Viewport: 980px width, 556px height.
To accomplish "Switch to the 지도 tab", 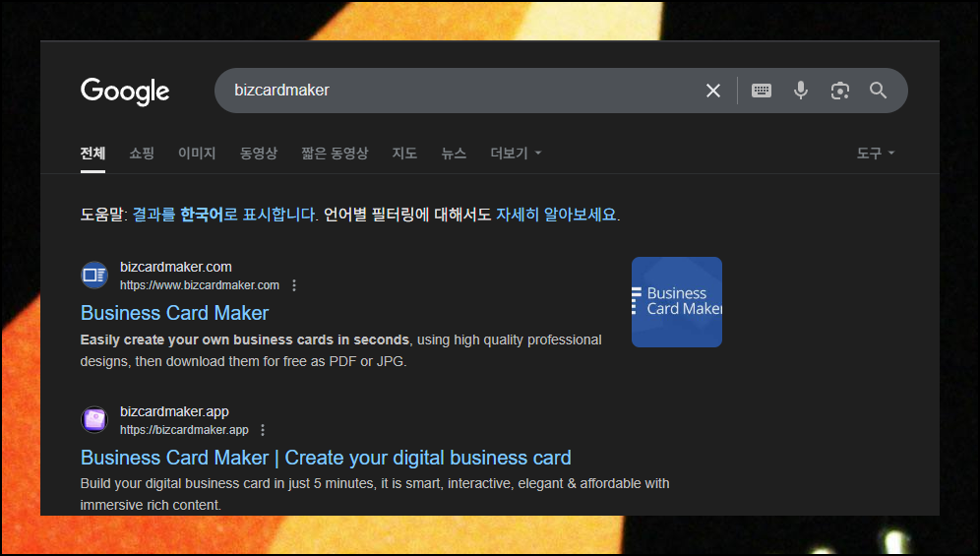I will click(404, 154).
